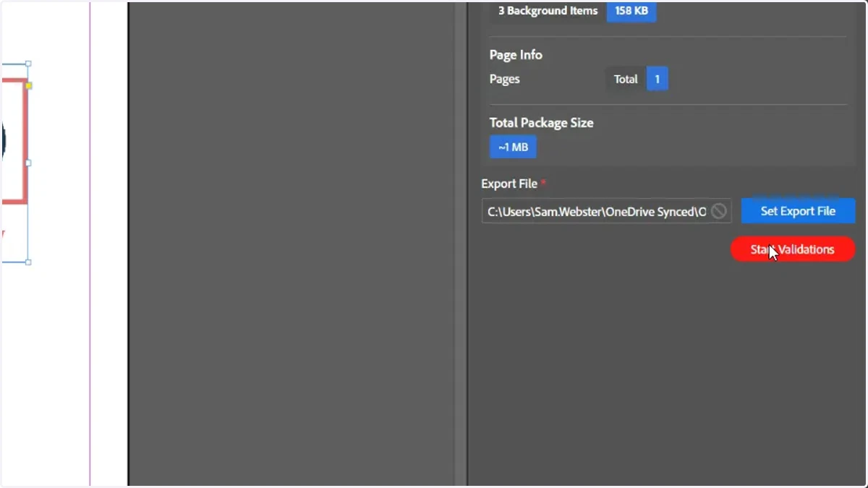
Task: Click the prohibited icon in export path field
Action: pyautogui.click(x=718, y=211)
